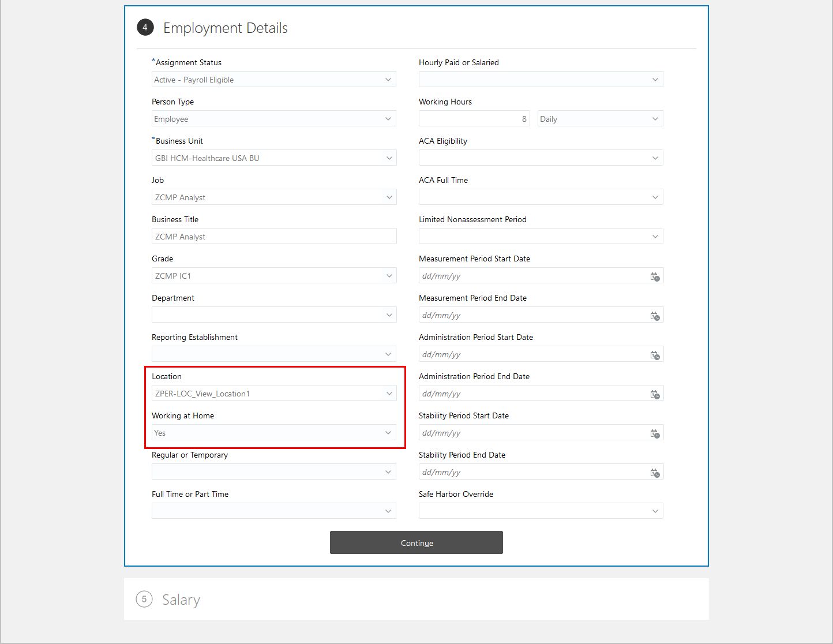Image resolution: width=833 pixels, height=644 pixels.
Task: Open Administration Period Start Date calendar icon
Action: pyautogui.click(x=655, y=355)
